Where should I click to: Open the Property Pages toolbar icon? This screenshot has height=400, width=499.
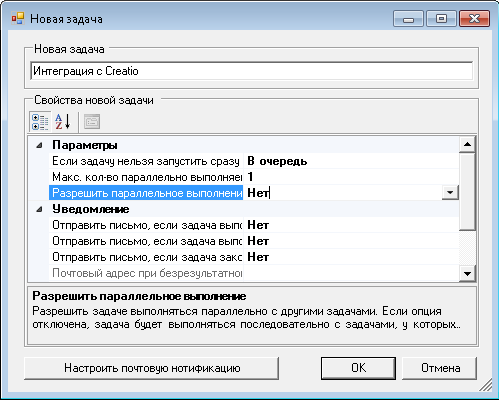click(92, 122)
